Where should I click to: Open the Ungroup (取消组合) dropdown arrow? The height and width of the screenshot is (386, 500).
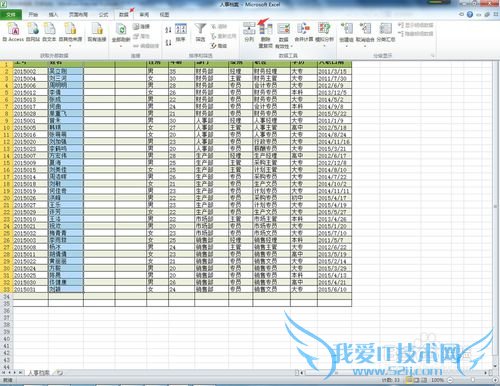365,46
